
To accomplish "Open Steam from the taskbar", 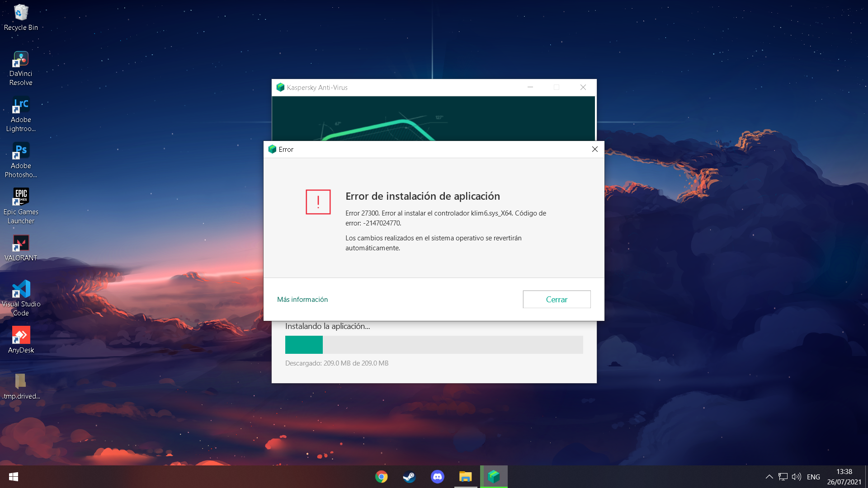I will (409, 477).
